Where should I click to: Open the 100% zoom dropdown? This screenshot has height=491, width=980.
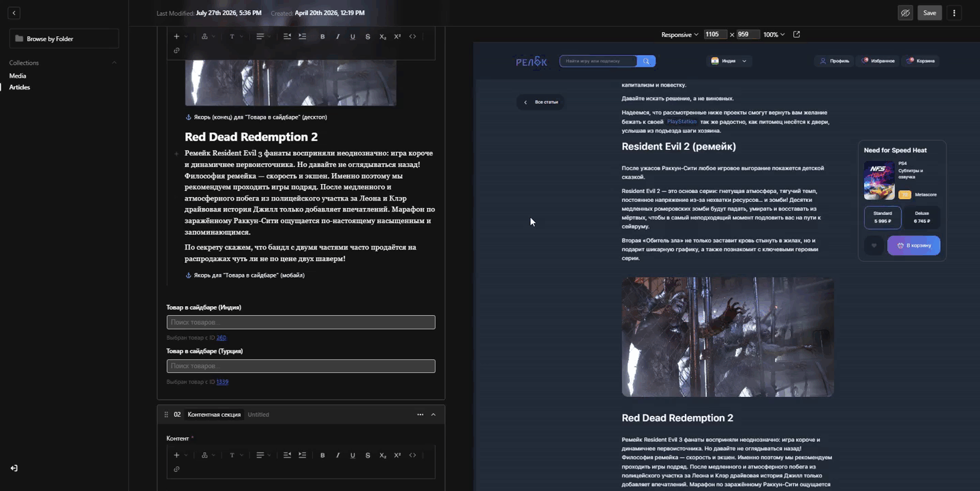pyautogui.click(x=774, y=34)
